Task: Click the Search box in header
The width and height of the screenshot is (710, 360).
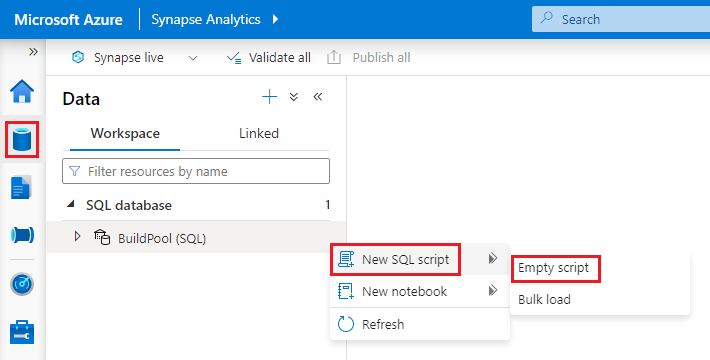Action: pos(621,19)
